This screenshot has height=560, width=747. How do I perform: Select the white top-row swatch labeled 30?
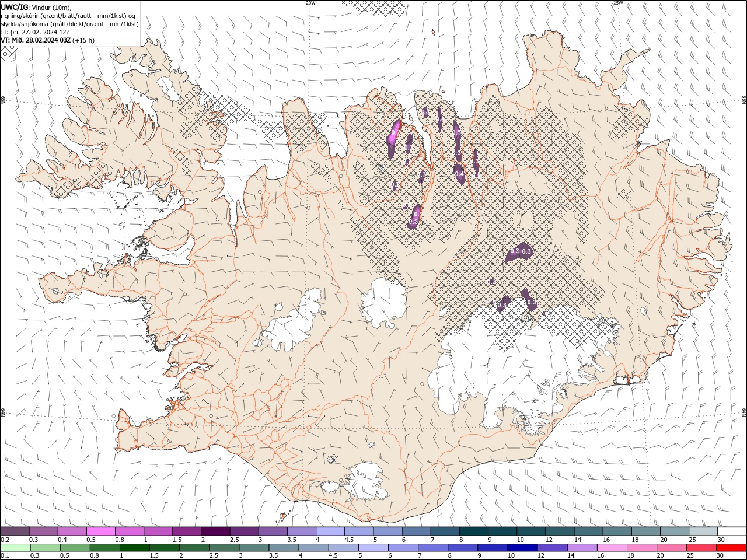coord(732,531)
